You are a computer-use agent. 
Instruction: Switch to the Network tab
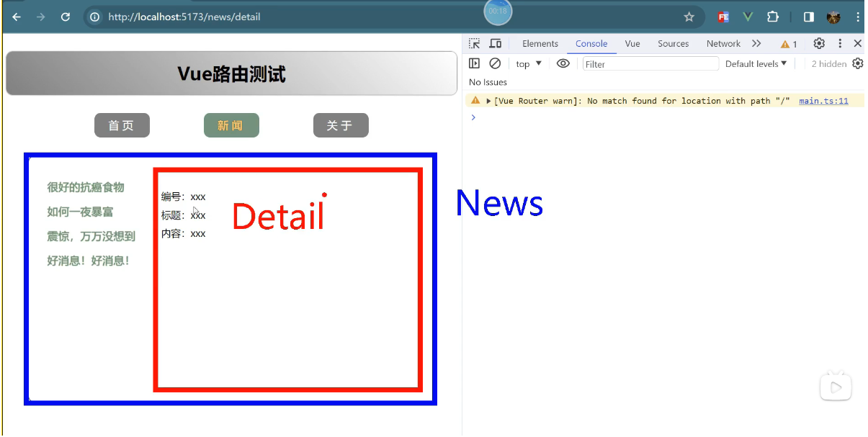pyautogui.click(x=723, y=44)
